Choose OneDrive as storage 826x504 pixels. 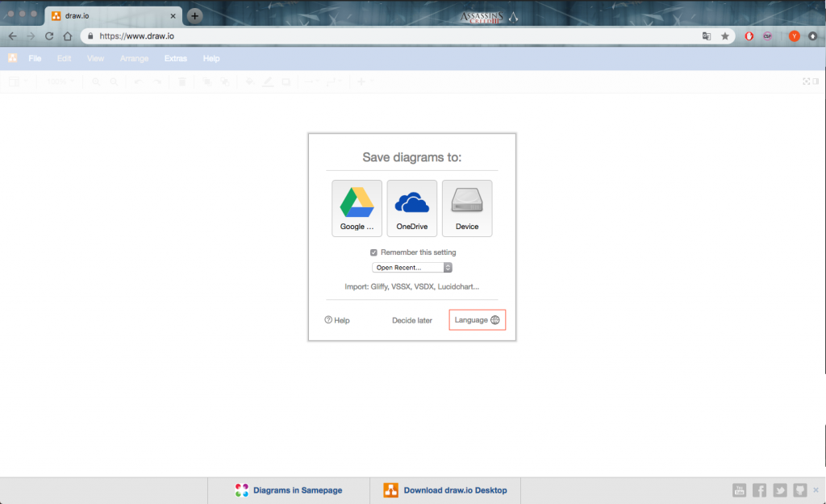pyautogui.click(x=412, y=208)
